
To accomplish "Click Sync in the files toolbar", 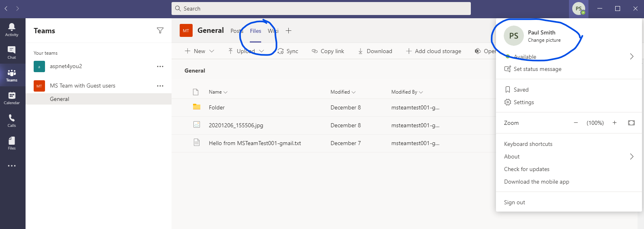I will (288, 51).
